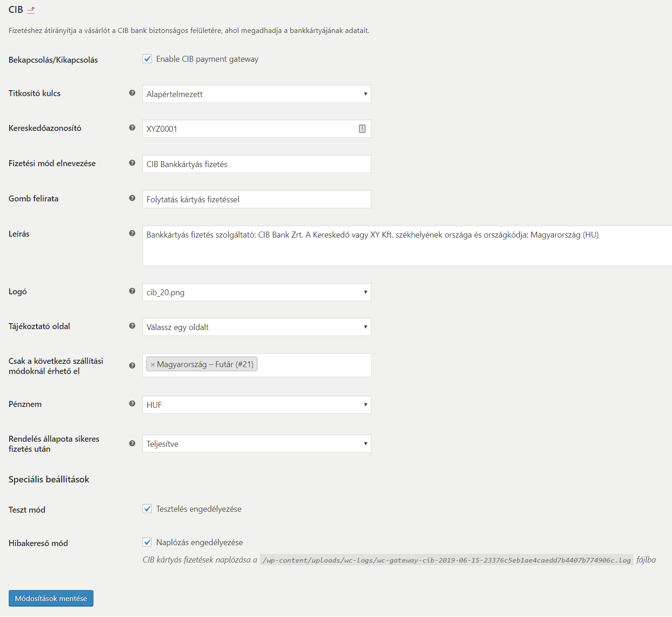672x617 pixels.
Task: Open Rendelés állapota Teljesítve dropdown
Action: tap(257, 444)
